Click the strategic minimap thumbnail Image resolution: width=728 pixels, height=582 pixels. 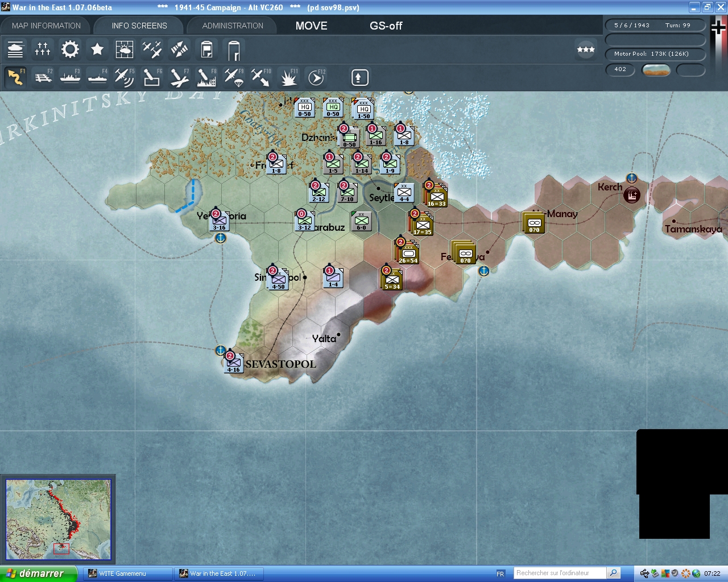point(59,520)
